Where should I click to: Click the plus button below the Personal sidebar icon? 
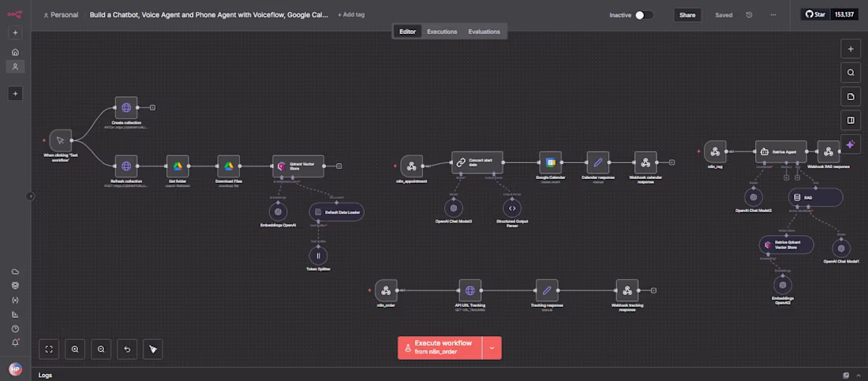[x=15, y=94]
